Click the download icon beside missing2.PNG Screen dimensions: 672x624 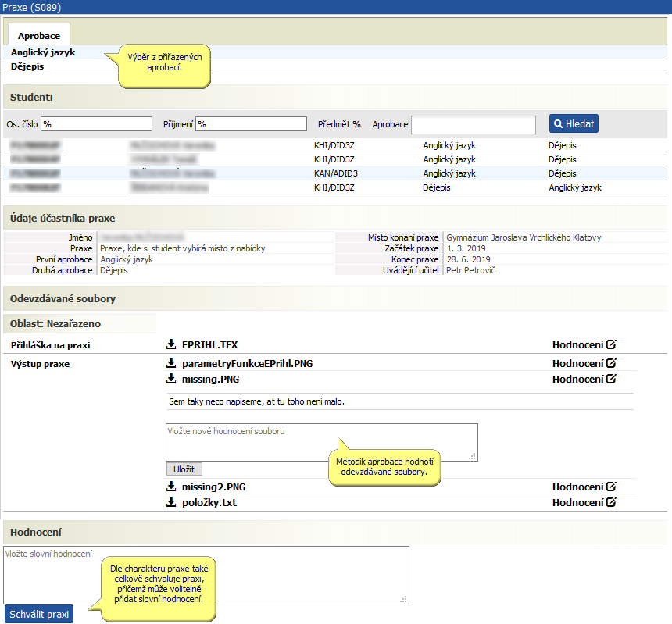point(171,487)
